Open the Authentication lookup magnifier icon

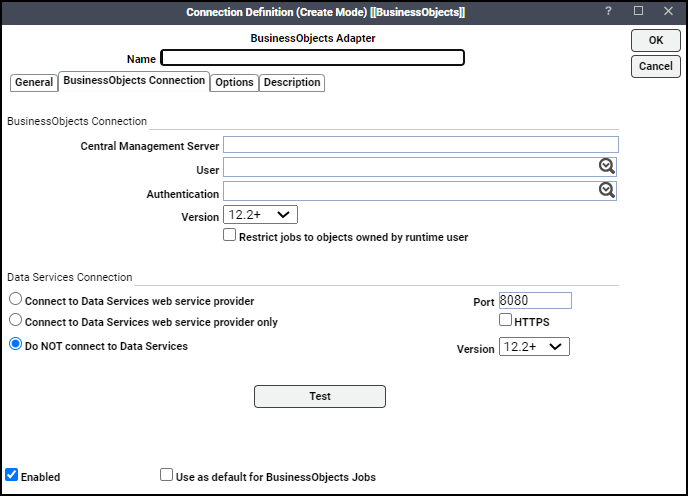[607, 190]
